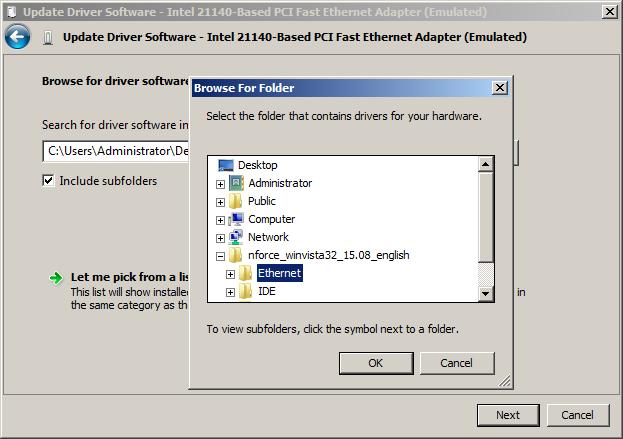Click the folder tree scrollbar thumb
The image size is (623, 439).
(x=486, y=217)
